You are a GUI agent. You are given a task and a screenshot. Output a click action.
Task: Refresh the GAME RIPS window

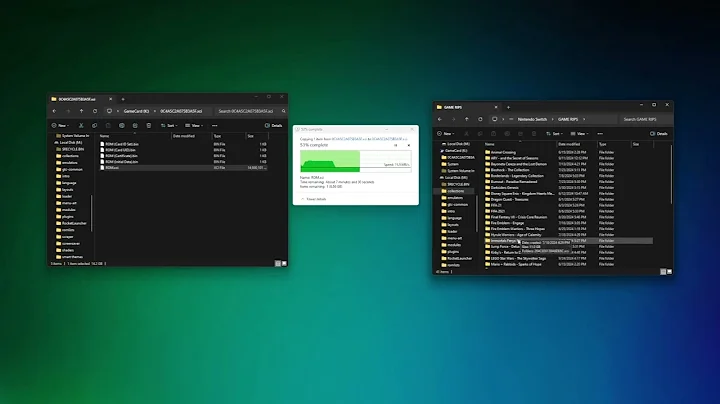click(480, 119)
